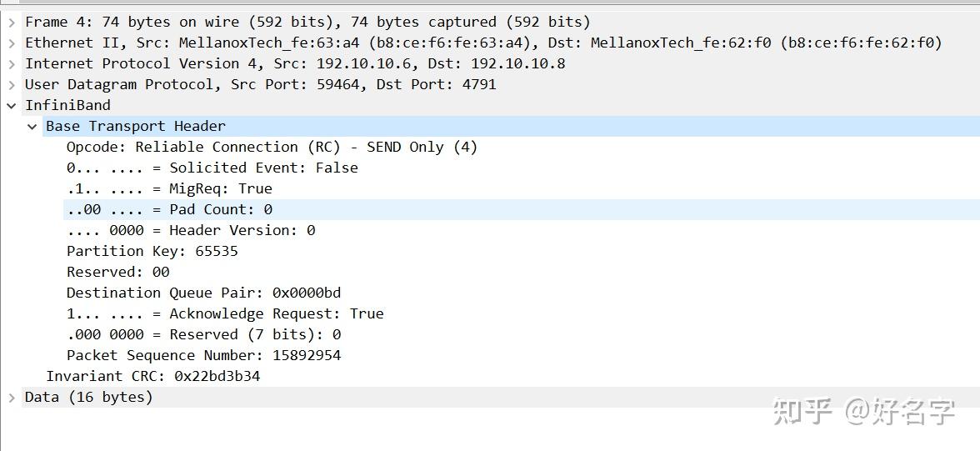Collapse the InfiniBand section arrow
Screen dimensions: 980x451
12,105
